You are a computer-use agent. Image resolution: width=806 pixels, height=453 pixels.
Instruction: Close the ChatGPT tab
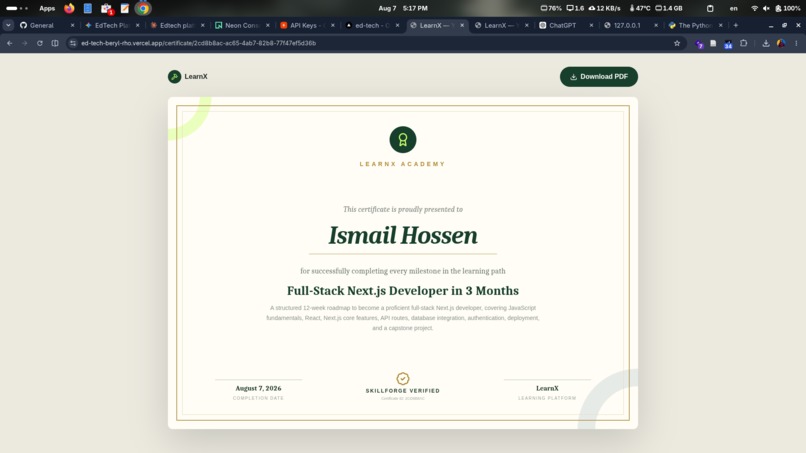(591, 25)
